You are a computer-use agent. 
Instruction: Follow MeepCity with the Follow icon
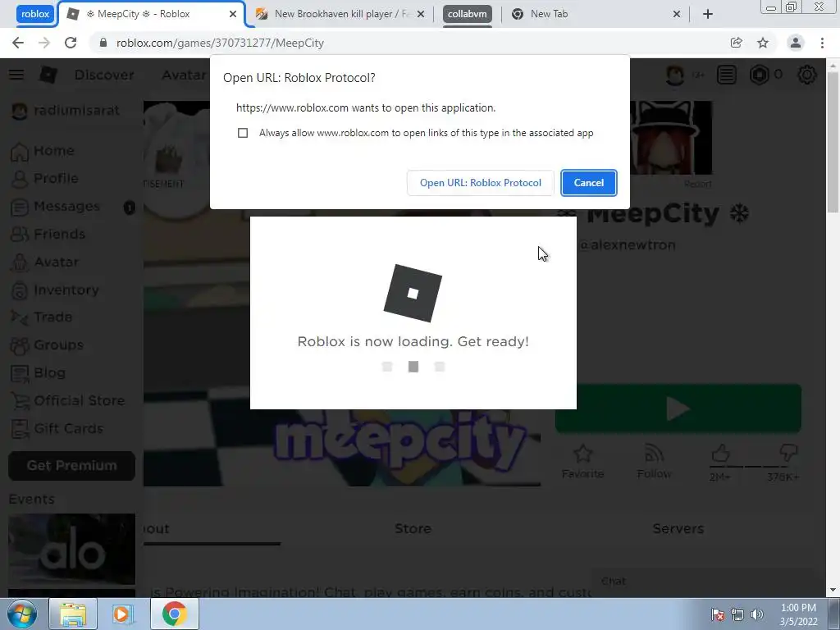tap(654, 461)
